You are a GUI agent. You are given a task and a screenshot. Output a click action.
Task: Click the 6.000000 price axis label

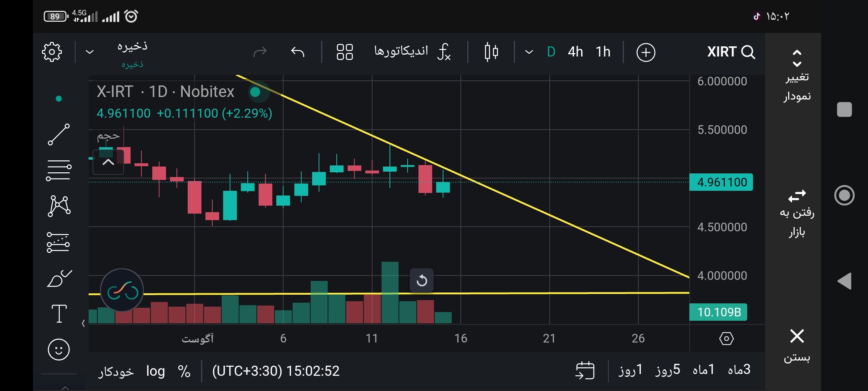coord(722,81)
